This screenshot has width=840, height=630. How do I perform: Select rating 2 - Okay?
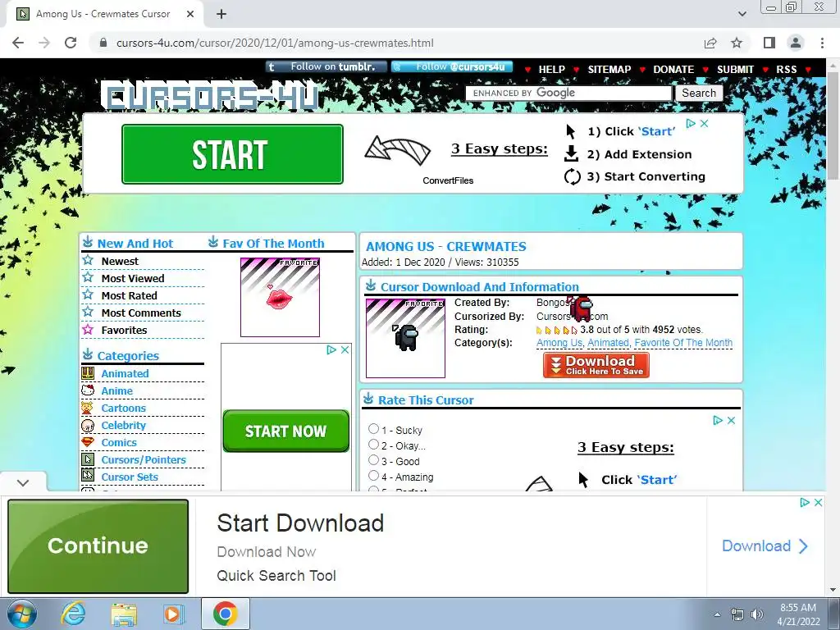373,444
